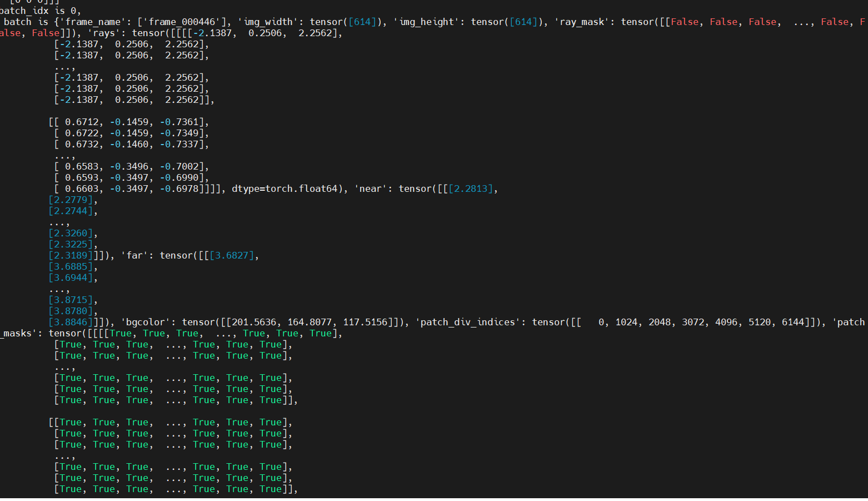Select the ray value 0.6583

[x=82, y=166]
